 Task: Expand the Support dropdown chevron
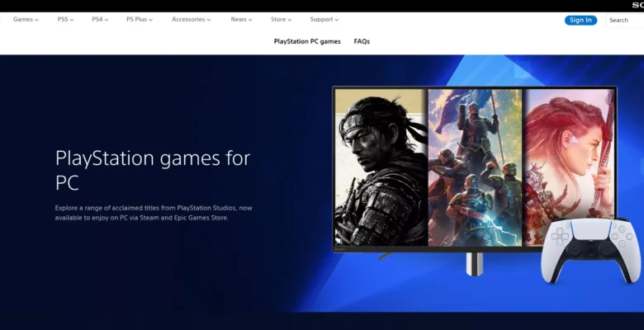click(x=337, y=20)
